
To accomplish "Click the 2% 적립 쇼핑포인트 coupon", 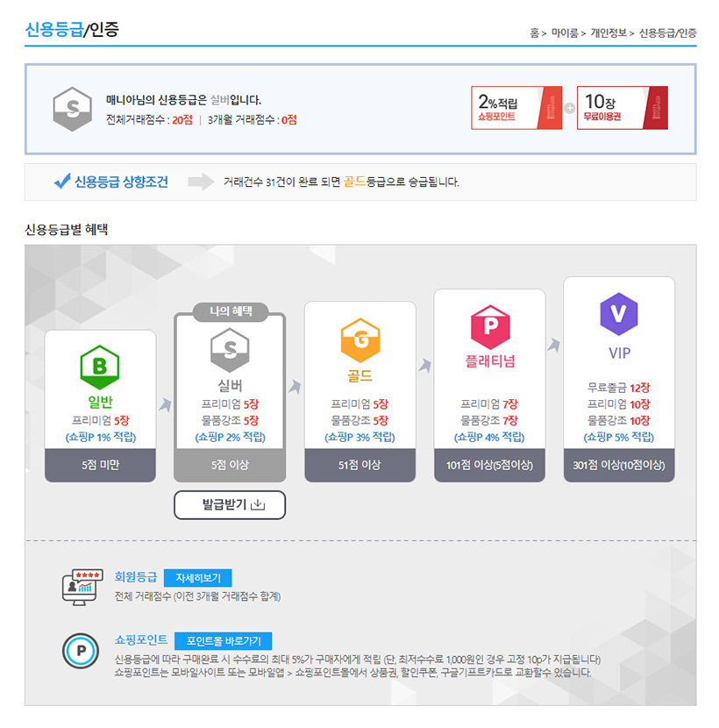I will click(x=516, y=108).
